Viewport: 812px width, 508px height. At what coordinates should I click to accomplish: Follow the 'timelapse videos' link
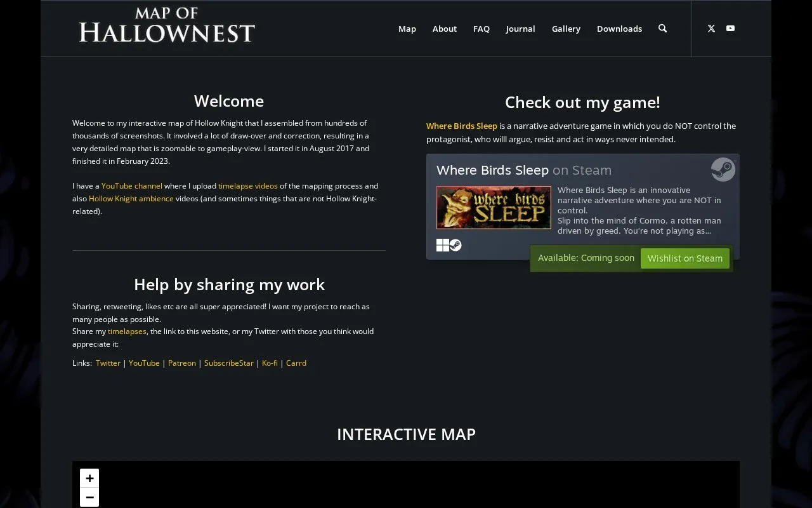coord(248,186)
